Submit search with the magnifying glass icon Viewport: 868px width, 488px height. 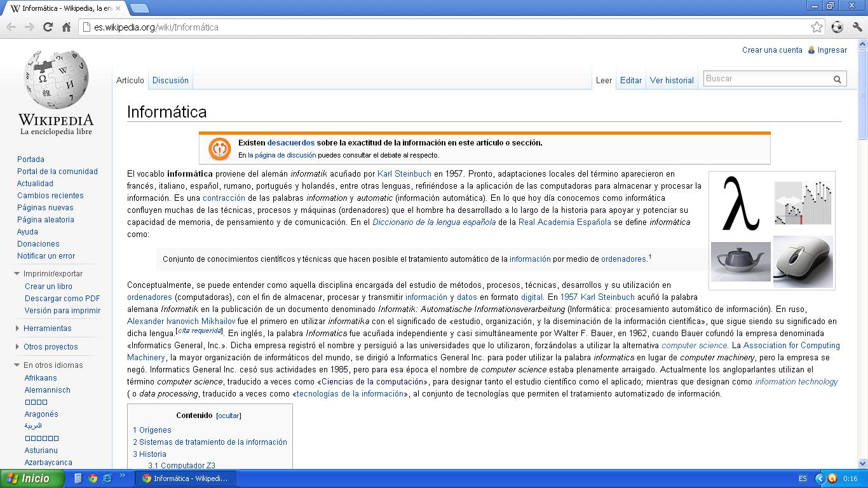pyautogui.click(x=837, y=79)
